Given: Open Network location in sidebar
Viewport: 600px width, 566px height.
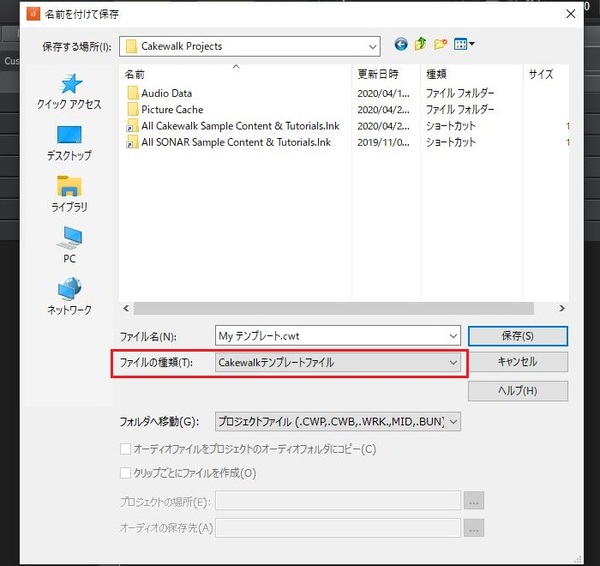Looking at the screenshot, I should 69,296.
